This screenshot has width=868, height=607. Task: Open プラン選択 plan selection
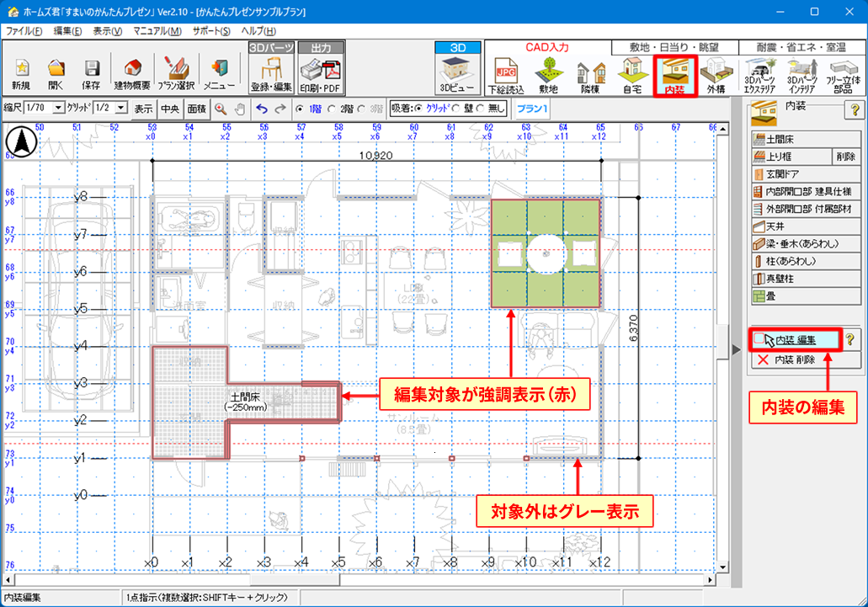point(176,74)
